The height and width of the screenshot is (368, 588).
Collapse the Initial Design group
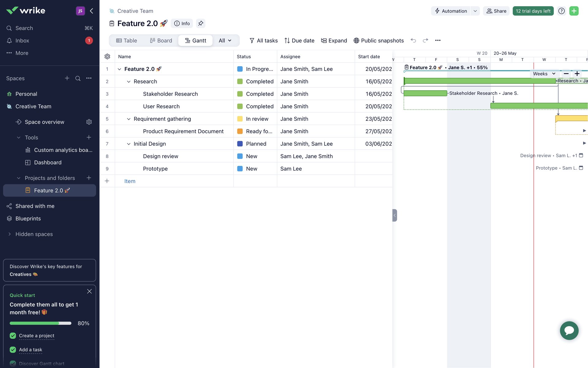coord(129,144)
